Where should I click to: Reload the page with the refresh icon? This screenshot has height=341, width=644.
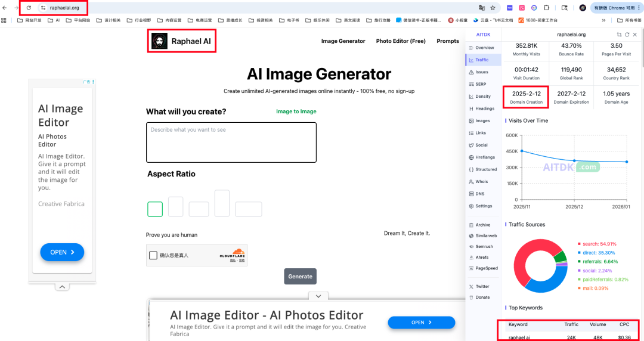29,8
